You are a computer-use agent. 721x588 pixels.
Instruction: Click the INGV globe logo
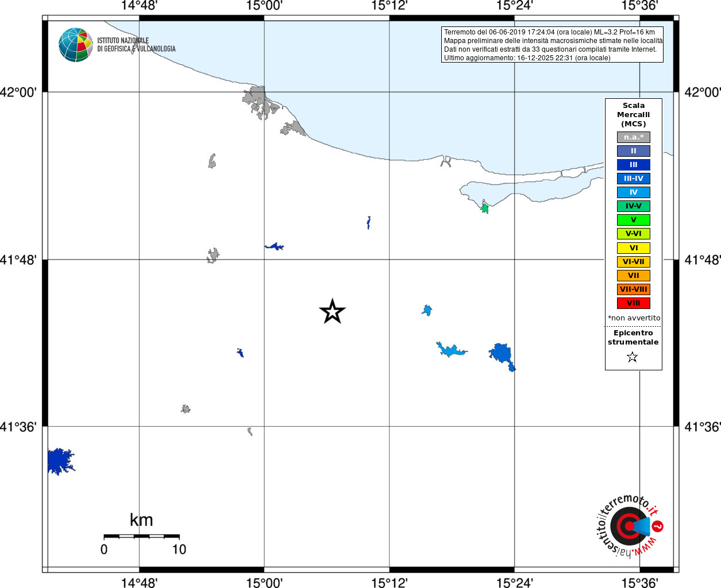[76, 45]
